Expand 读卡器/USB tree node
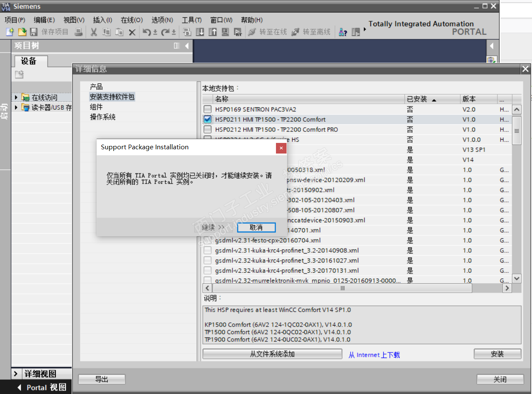Image resolution: width=532 pixels, height=394 pixels. click(x=17, y=107)
